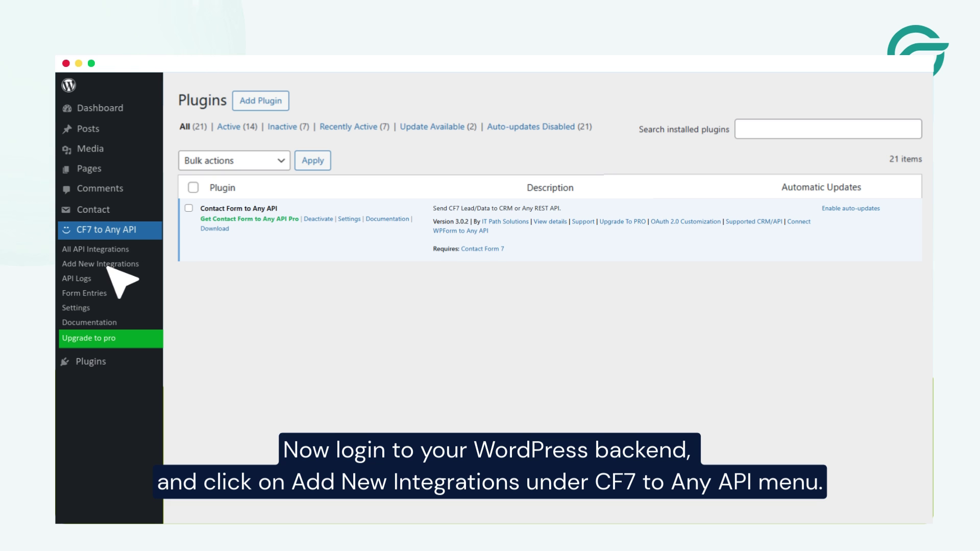
Task: Open Contact via the envelope icon
Action: 67,209
